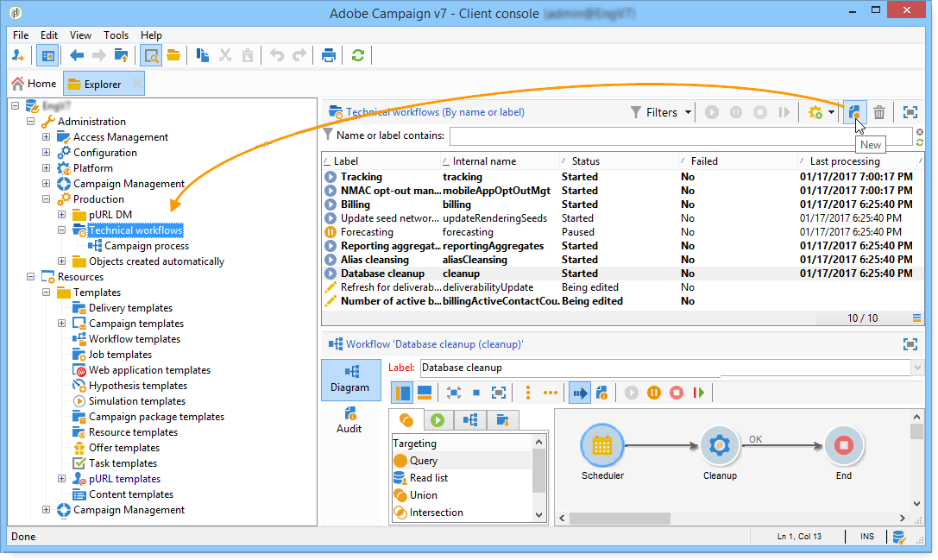
Task: Click the redo arrow icon
Action: [x=299, y=55]
